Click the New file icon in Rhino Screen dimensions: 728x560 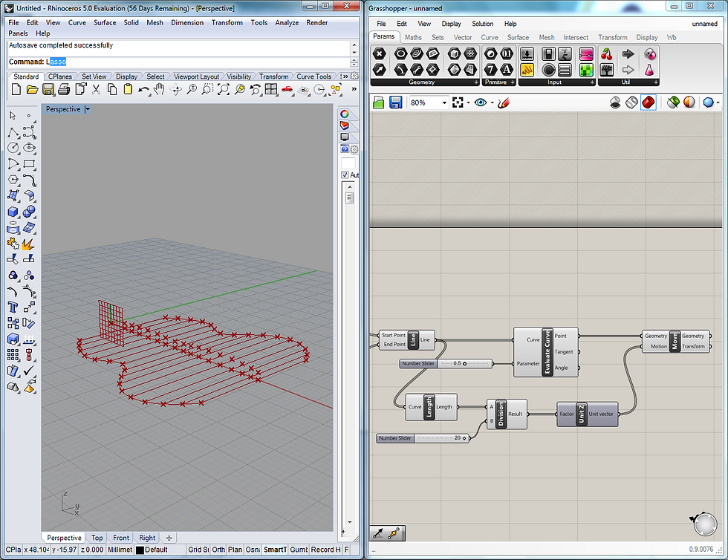pos(16,90)
